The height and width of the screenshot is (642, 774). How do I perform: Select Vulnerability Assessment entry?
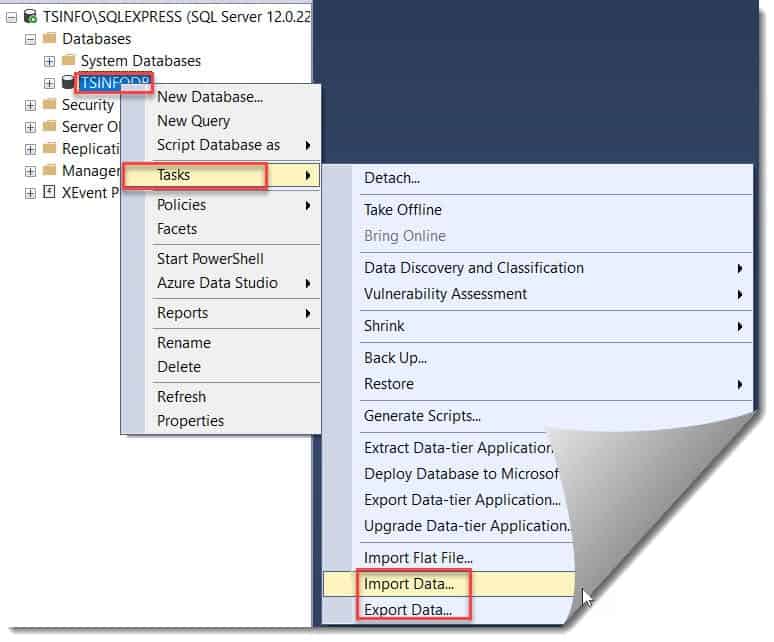click(445, 294)
